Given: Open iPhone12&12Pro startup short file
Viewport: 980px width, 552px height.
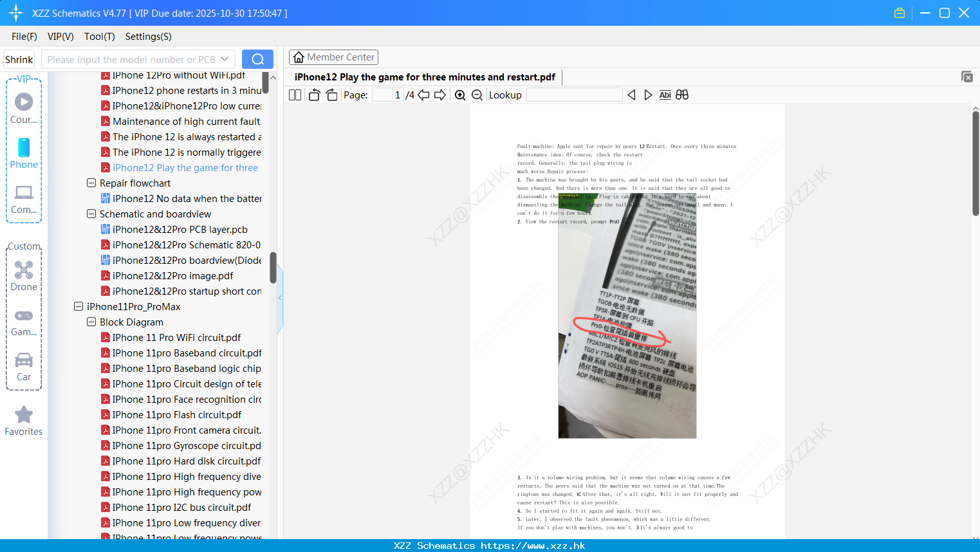Looking at the screenshot, I should [x=181, y=291].
